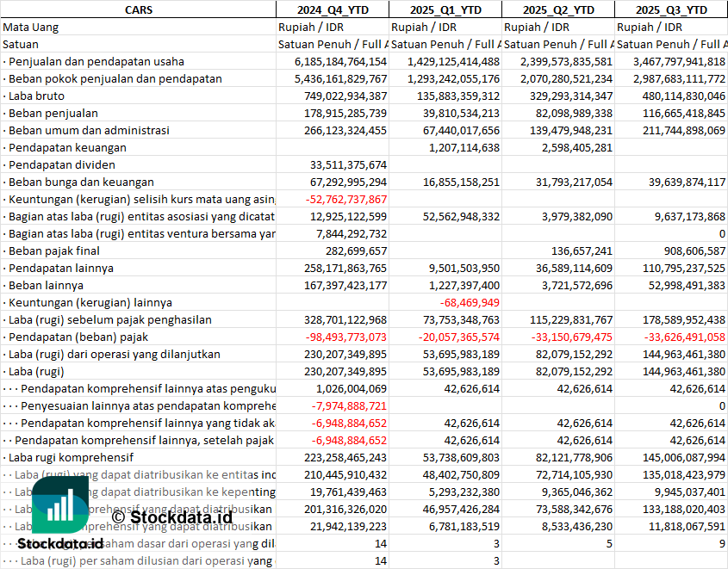This screenshot has width=728, height=569.
Task: Select the Beban penjualan row label
Action: (53, 113)
